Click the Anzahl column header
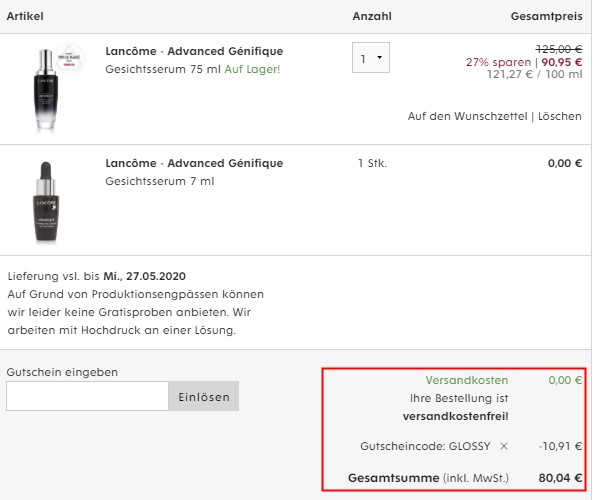This screenshot has width=593, height=500. tap(372, 16)
